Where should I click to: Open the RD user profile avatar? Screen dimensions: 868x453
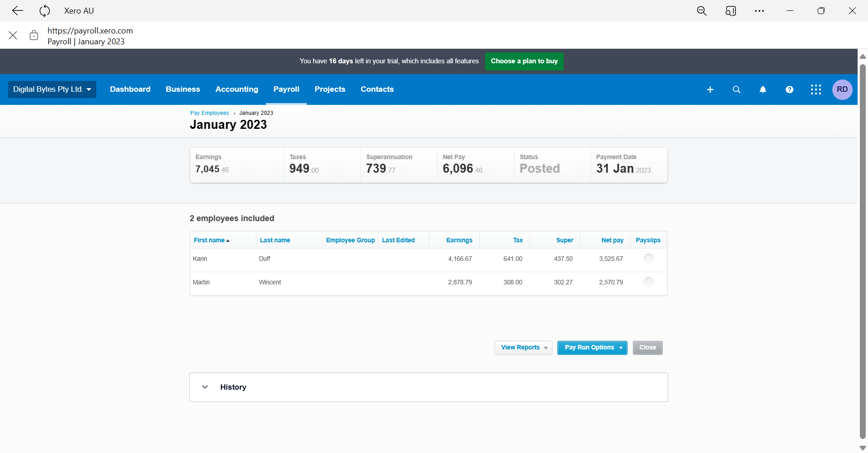point(842,90)
